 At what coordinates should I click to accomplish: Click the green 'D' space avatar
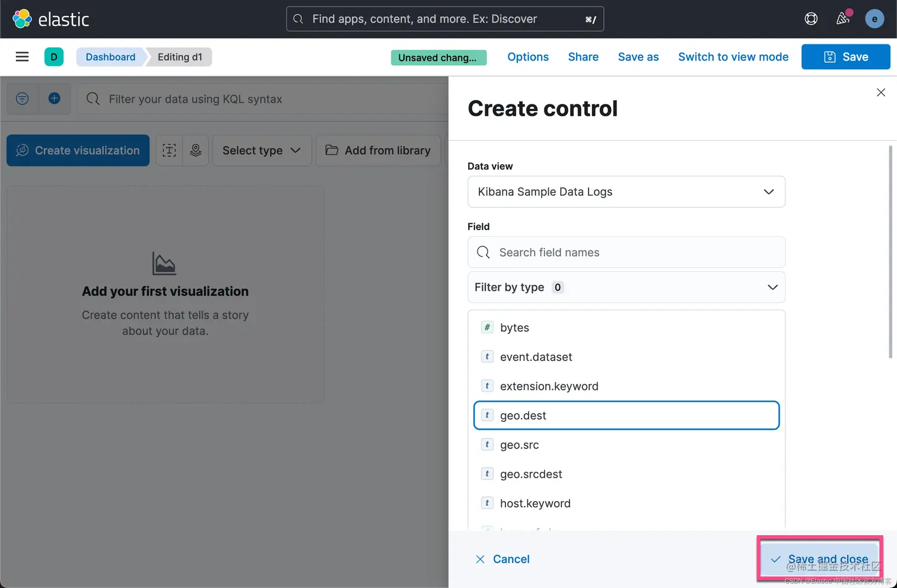tap(54, 57)
